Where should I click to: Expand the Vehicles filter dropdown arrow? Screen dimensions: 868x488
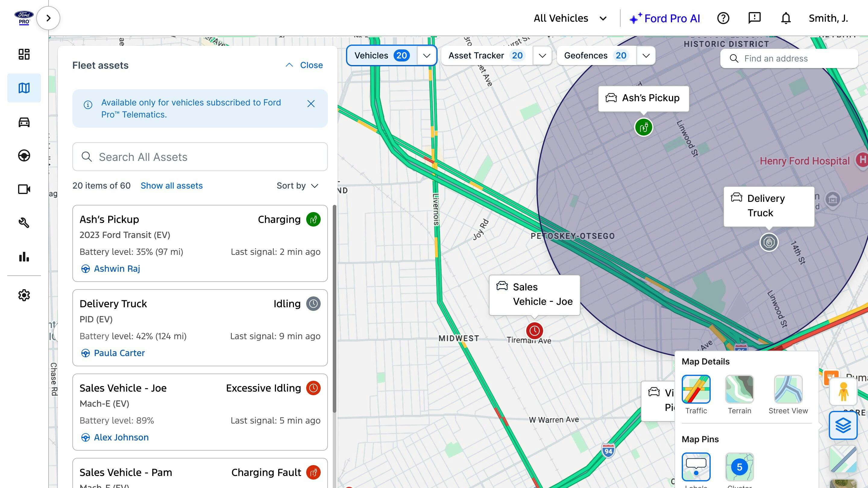(427, 55)
